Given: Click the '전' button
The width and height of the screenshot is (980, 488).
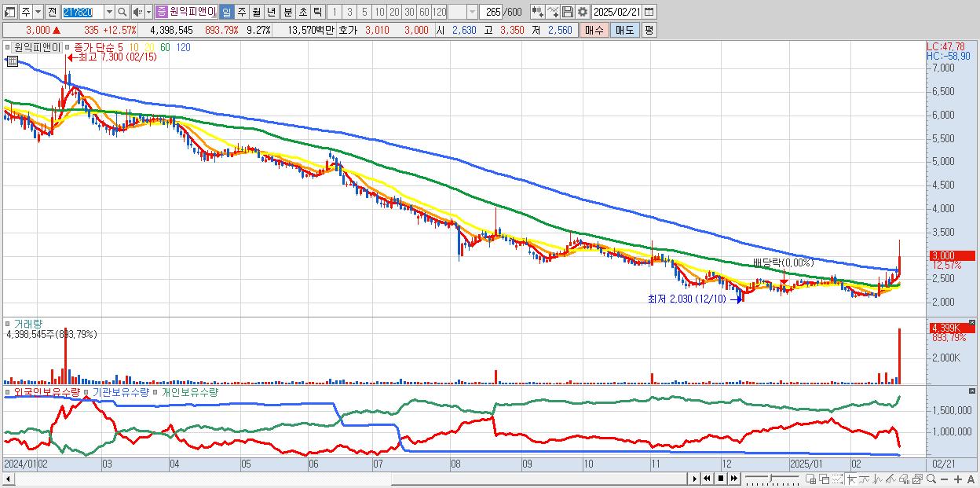Looking at the screenshot, I should 52,12.
